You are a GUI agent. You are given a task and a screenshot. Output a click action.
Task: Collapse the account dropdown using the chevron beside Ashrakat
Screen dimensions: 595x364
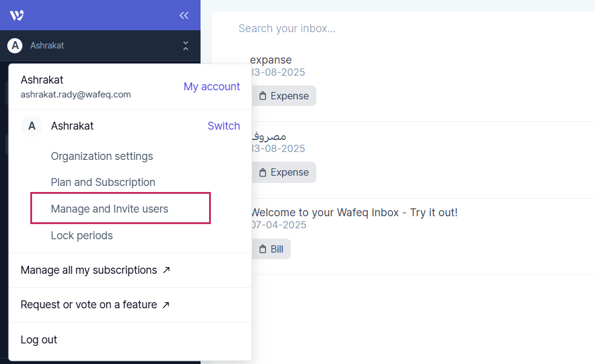pos(185,45)
